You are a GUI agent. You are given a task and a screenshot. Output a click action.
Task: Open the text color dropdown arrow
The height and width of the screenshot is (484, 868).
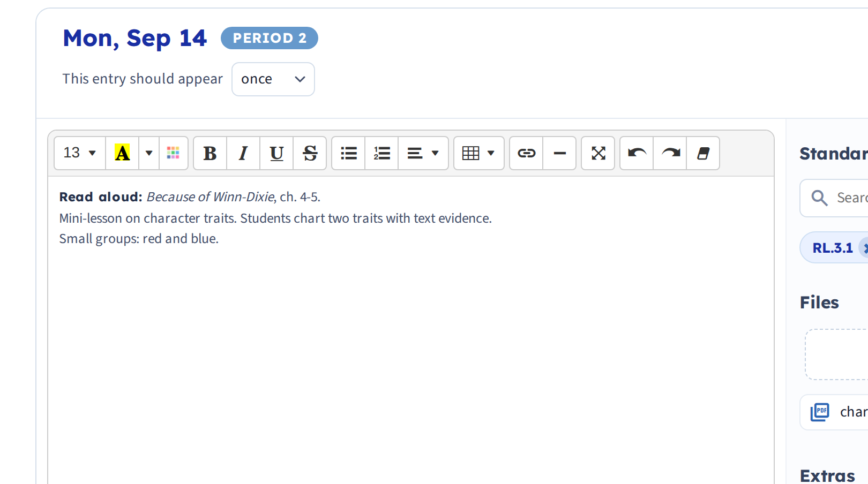(149, 153)
